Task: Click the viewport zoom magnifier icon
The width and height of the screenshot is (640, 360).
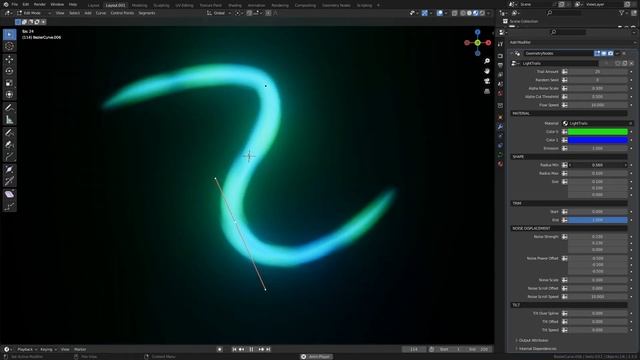Action: point(487,61)
